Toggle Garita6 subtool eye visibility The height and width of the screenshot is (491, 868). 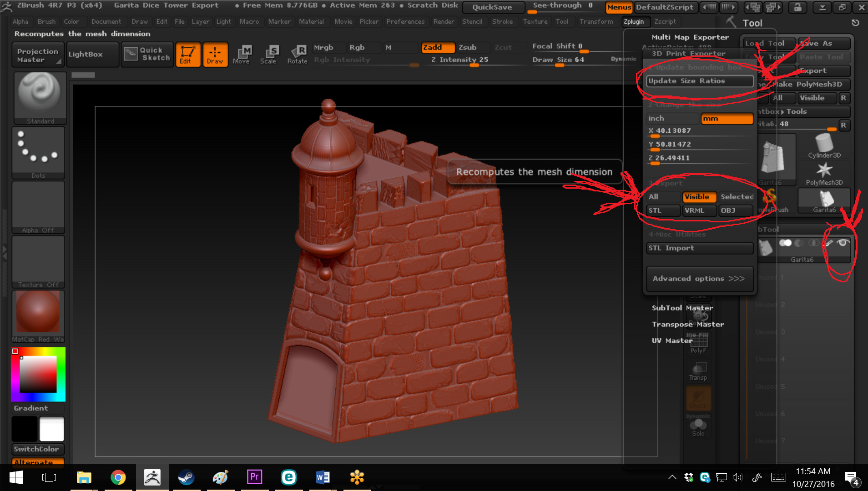pyautogui.click(x=843, y=243)
